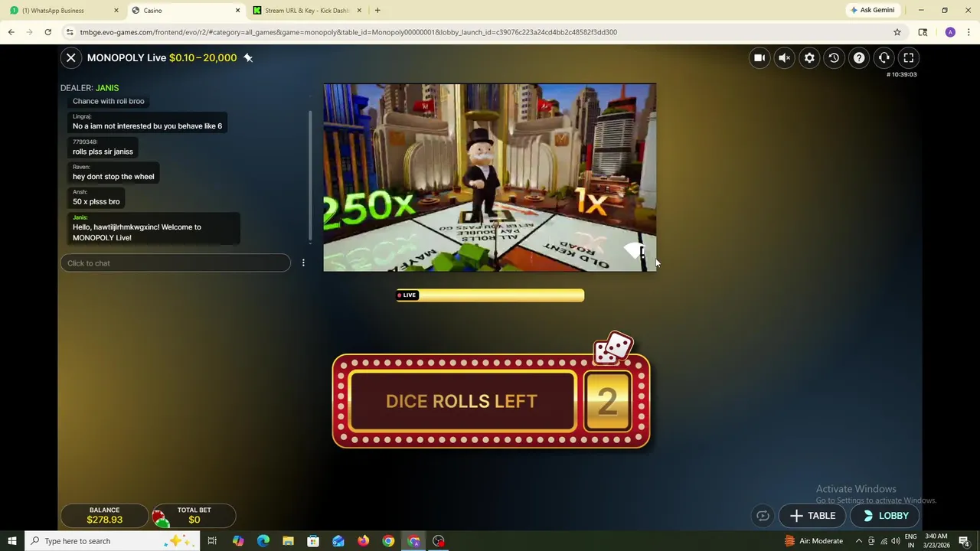Click the DICE ROLLS LEFT banner
980x551 pixels.
462,402
